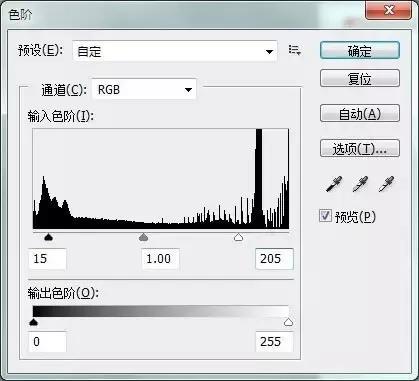Select the gray point eyedropper

(x=360, y=184)
